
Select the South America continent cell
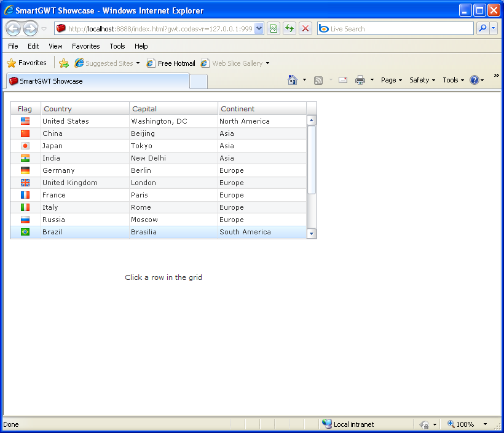262,232
